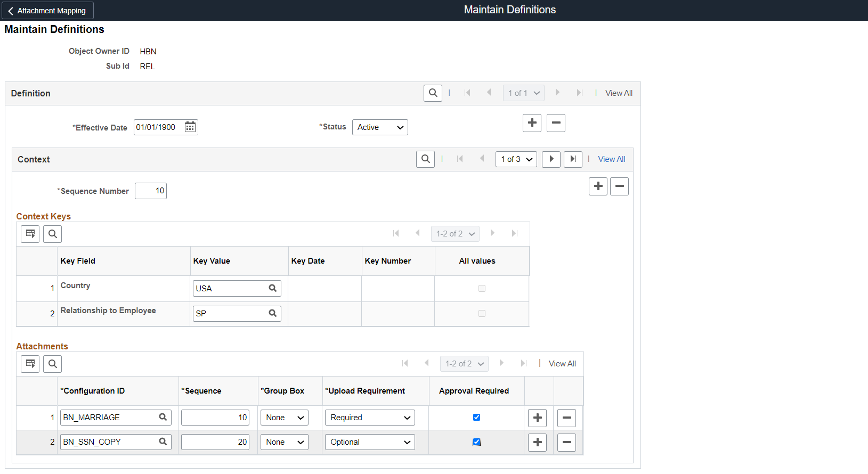Open Upload Requirement dropdown set to Optional
Viewport: 868px width, 474px height.
[x=370, y=442]
